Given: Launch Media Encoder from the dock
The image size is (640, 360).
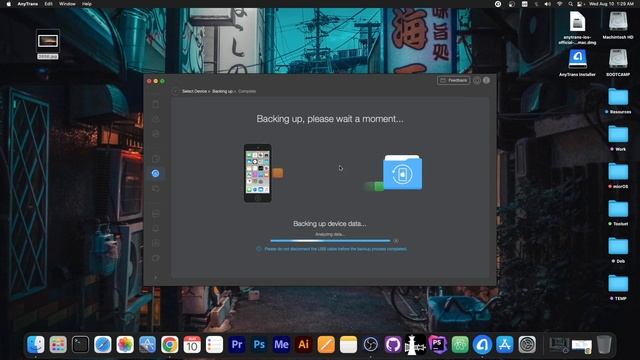Looking at the screenshot, I should 281,344.
